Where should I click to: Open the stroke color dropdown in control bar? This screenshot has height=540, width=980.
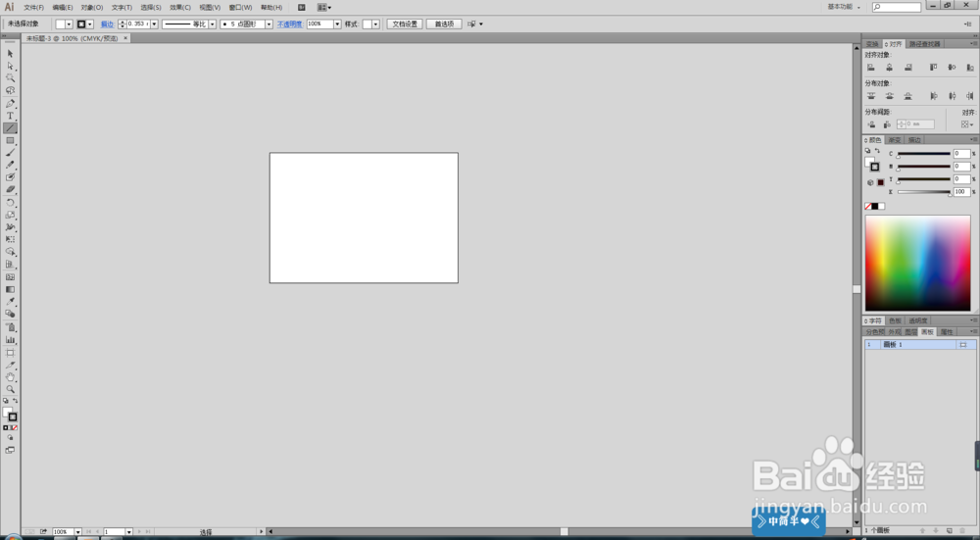(x=90, y=25)
